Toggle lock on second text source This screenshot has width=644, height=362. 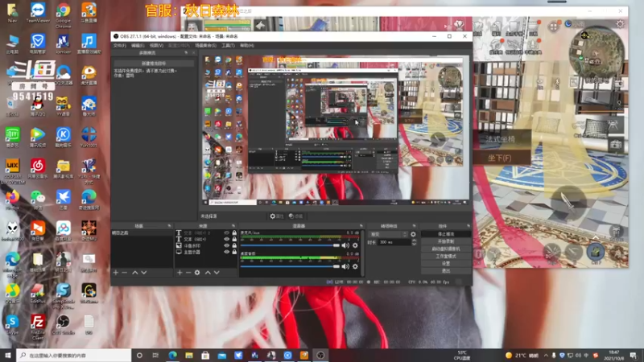pyautogui.click(x=234, y=239)
